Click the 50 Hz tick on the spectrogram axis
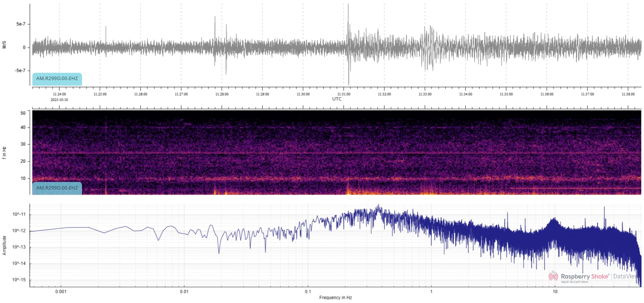Image resolution: width=644 pixels, height=303 pixels. (x=23, y=113)
